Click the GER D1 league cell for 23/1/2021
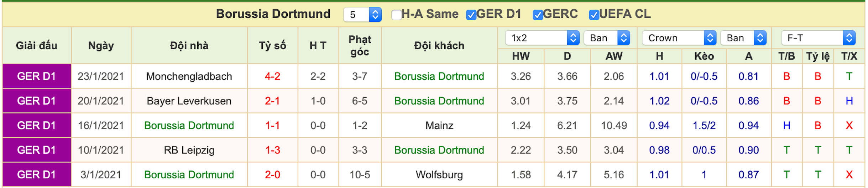 pyautogui.click(x=37, y=76)
